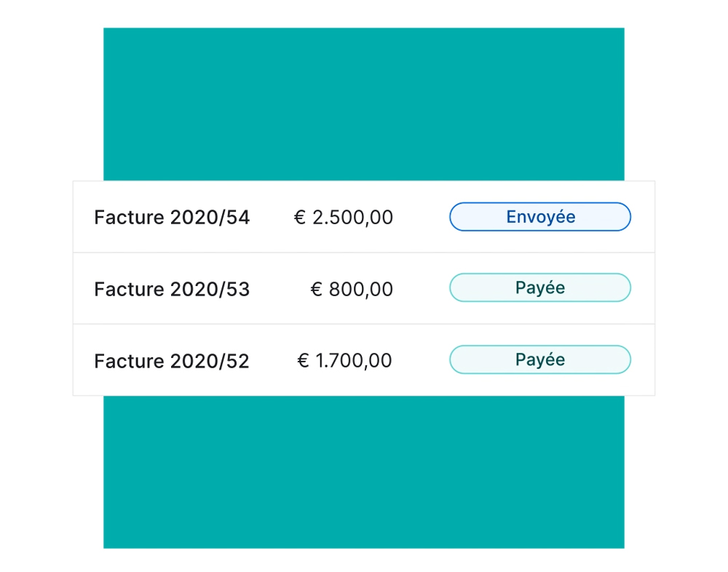Click the € 2.500,00 amount

344,218
